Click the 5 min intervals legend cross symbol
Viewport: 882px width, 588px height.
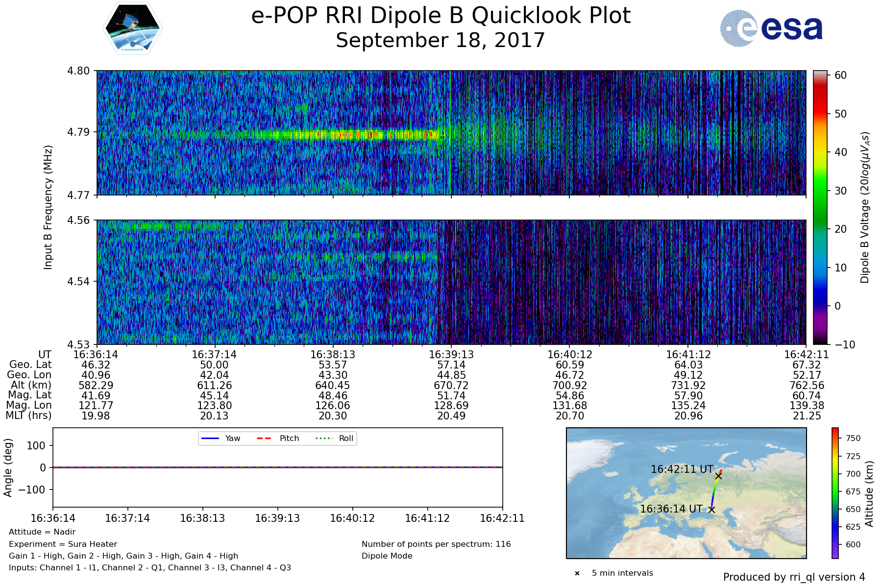click(x=577, y=573)
